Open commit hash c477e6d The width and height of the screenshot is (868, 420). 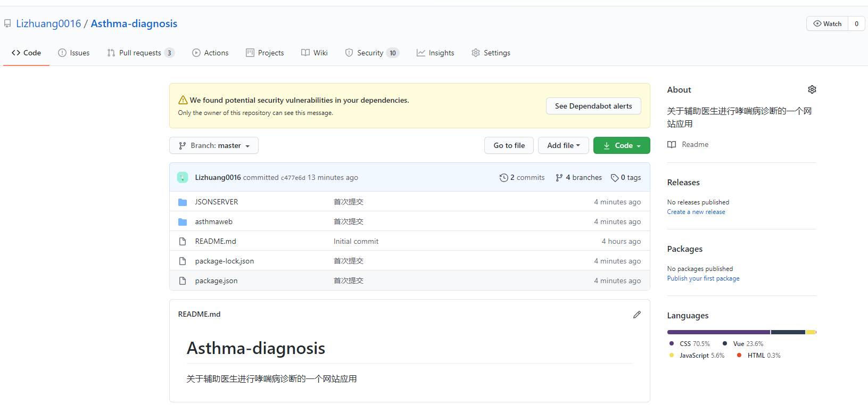point(293,178)
